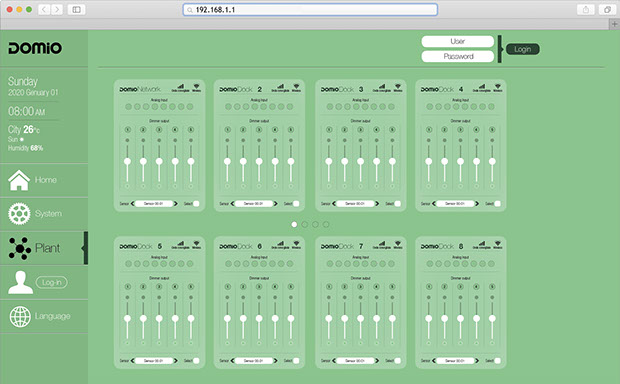Image resolution: width=620 pixels, height=384 pixels.
Task: Click signal-strength icon on DomoDock 2
Action: 280,86
